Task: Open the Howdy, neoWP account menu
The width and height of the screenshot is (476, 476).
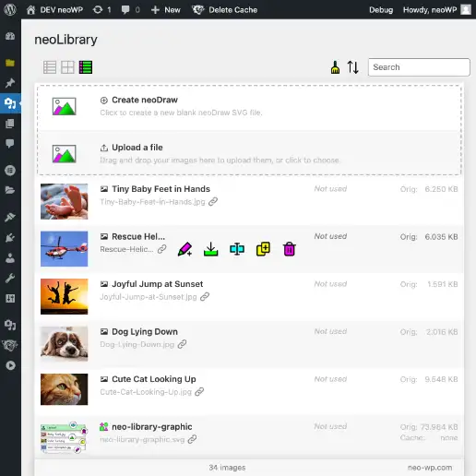Action: point(437,10)
